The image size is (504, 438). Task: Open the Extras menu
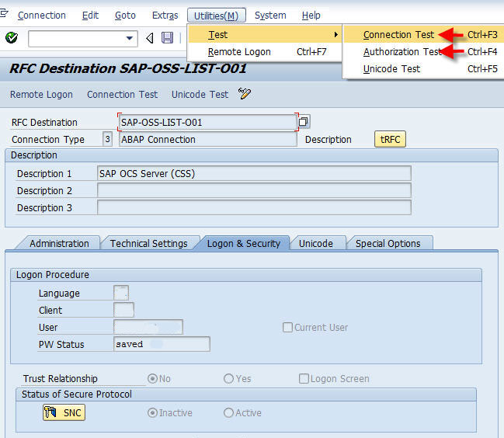point(165,15)
